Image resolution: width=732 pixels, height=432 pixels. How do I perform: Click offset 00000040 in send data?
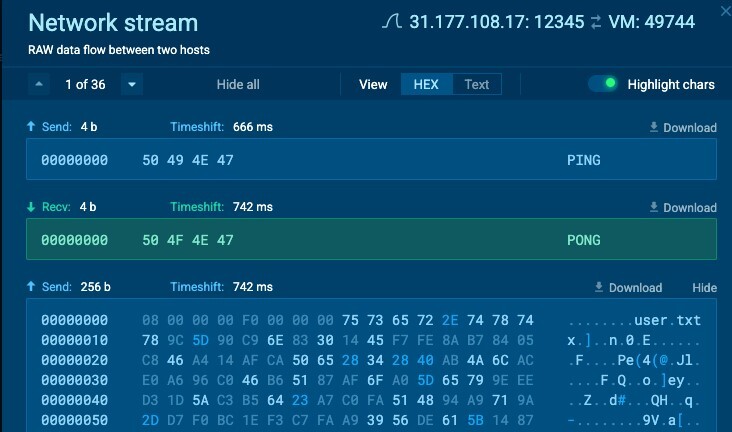coord(74,400)
